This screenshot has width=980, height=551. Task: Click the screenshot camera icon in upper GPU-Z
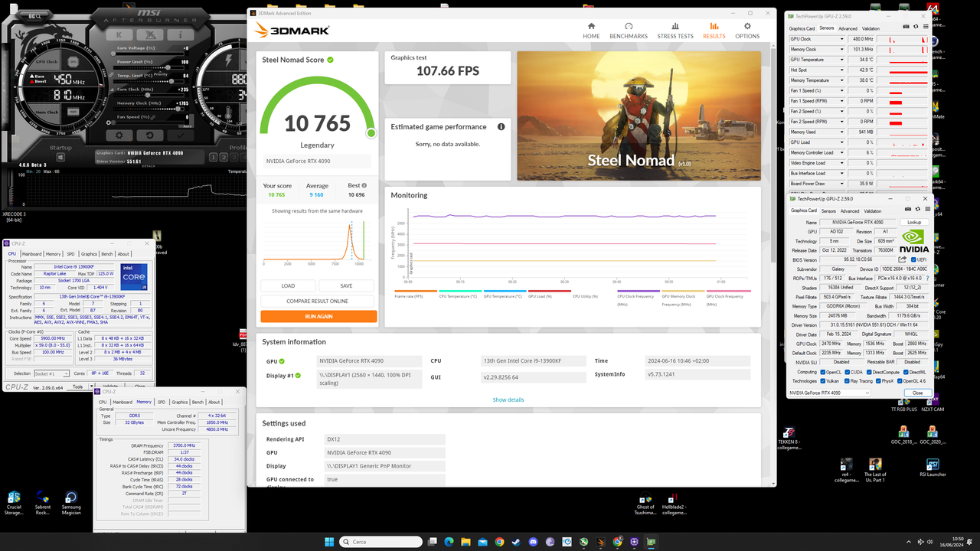pyautogui.click(x=906, y=27)
